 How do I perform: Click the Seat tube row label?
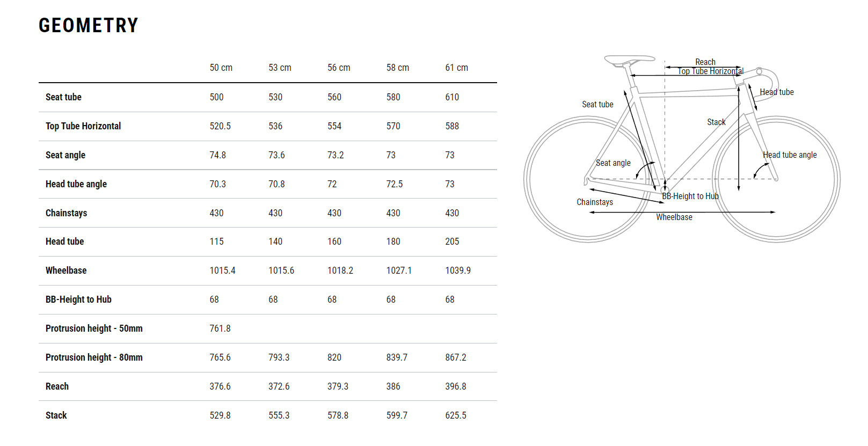pos(63,97)
